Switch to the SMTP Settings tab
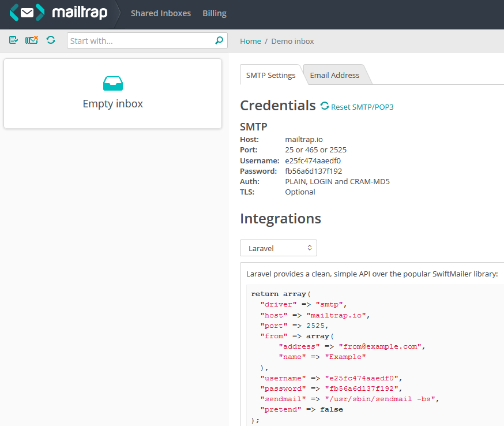This screenshot has height=426, width=504. pos(270,75)
